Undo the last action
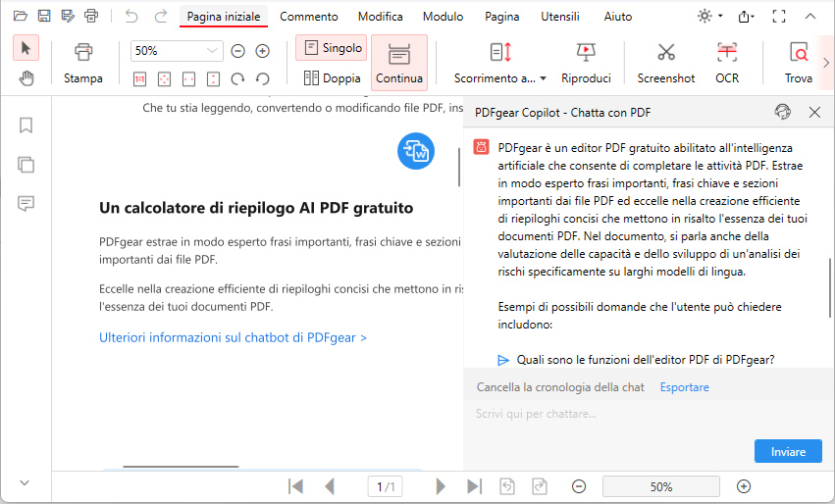 point(131,16)
